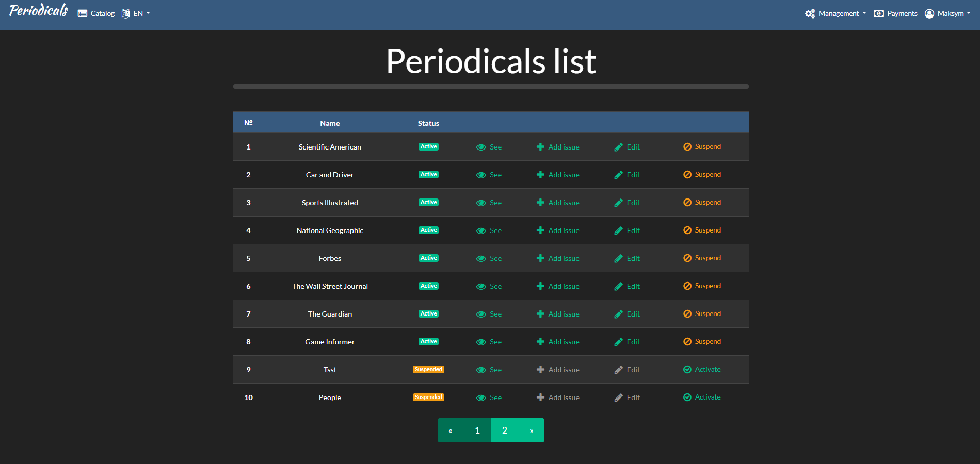The image size is (980, 464).
Task: Expand the EN language dropdown
Action: point(136,13)
